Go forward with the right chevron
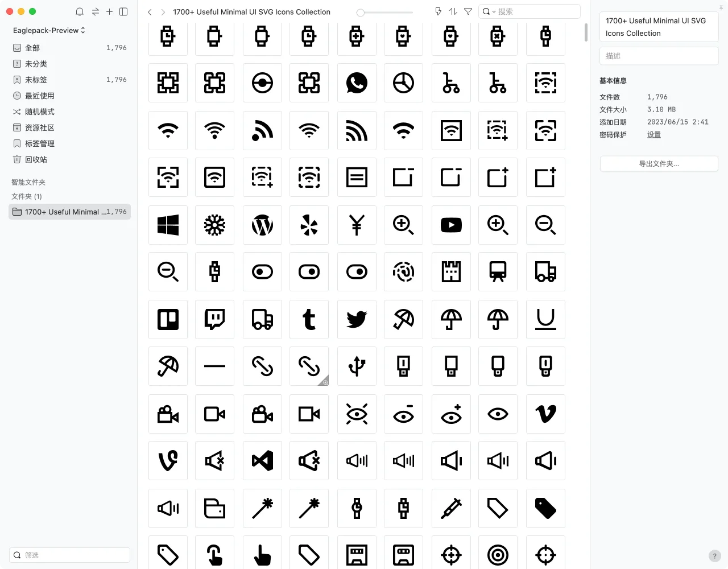The width and height of the screenshot is (728, 569). (163, 12)
